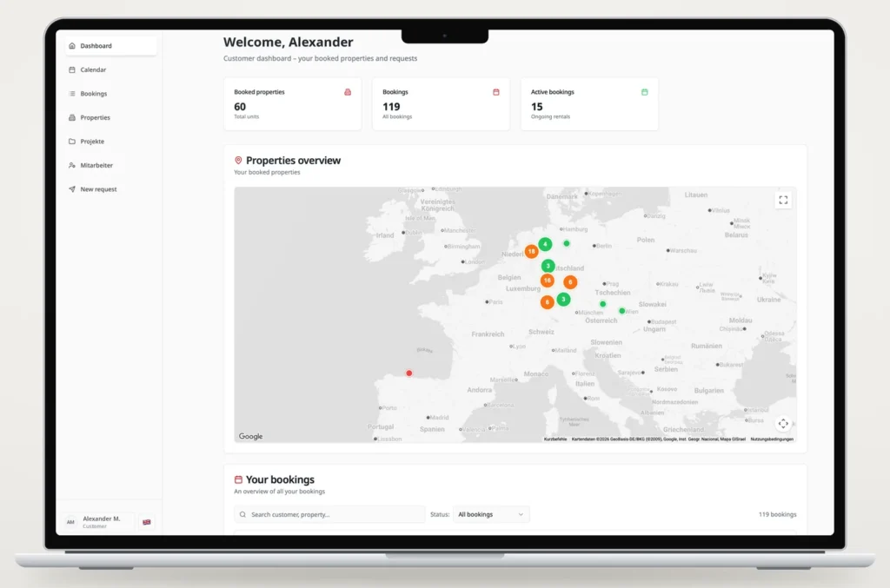Click the 'Welcome, Alexander' heading
This screenshot has height=588, width=890.
coord(289,42)
